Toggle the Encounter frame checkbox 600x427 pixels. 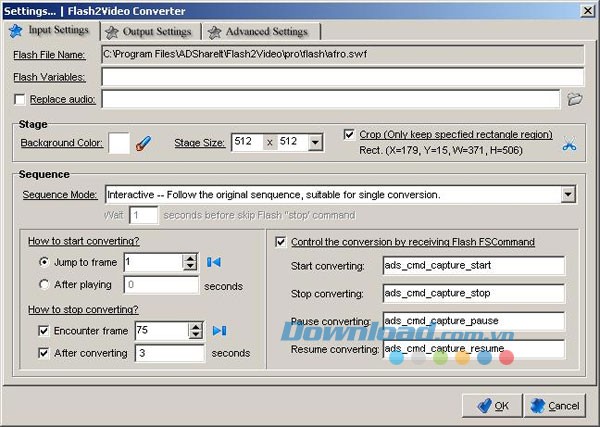[x=44, y=331]
